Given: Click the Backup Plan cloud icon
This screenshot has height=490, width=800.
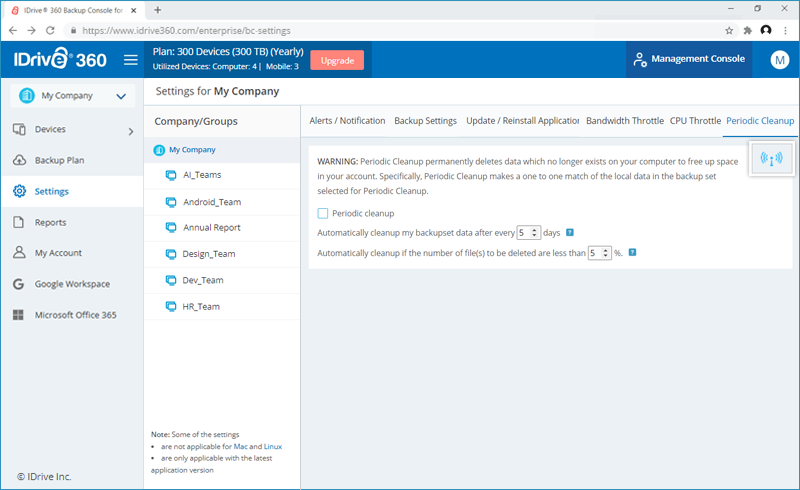Looking at the screenshot, I should [19, 160].
